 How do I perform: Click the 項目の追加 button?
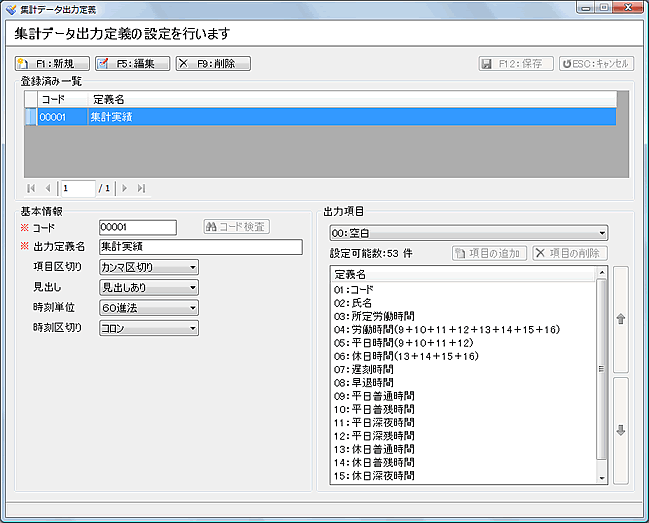[x=489, y=253]
